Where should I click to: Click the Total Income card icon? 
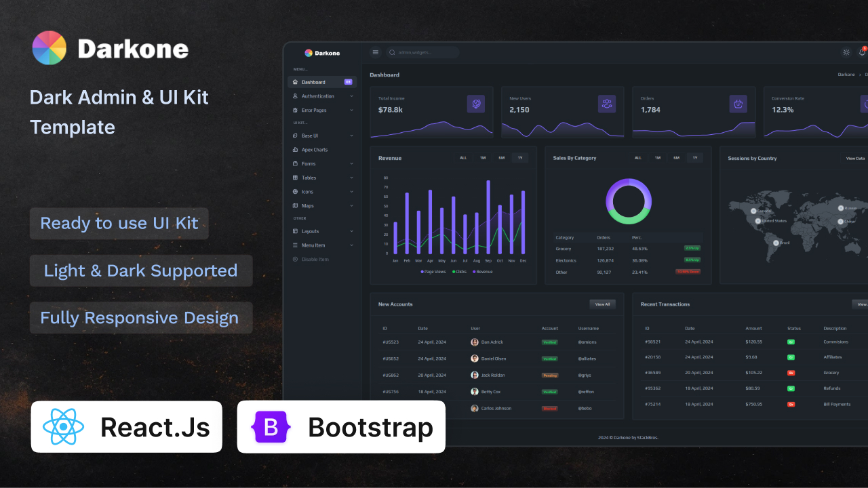(476, 104)
